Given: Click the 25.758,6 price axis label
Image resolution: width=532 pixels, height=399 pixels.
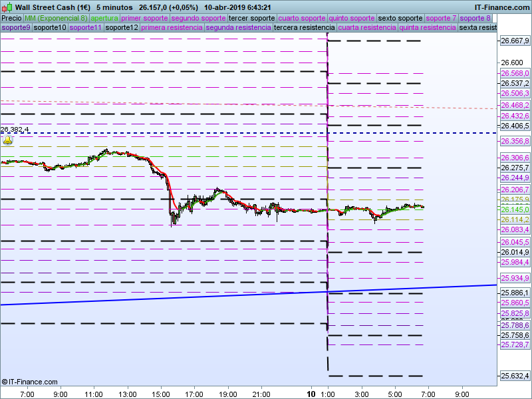Looking at the screenshot, I should tap(515, 335).
